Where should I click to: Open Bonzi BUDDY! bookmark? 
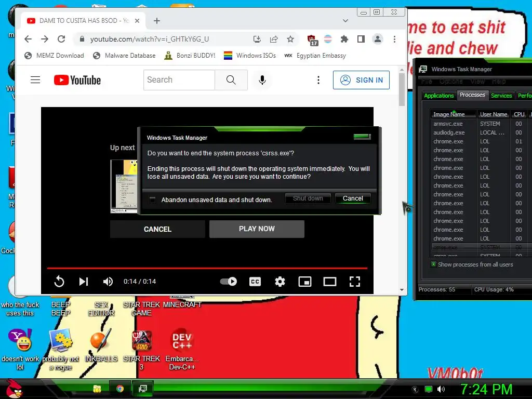tap(190, 55)
